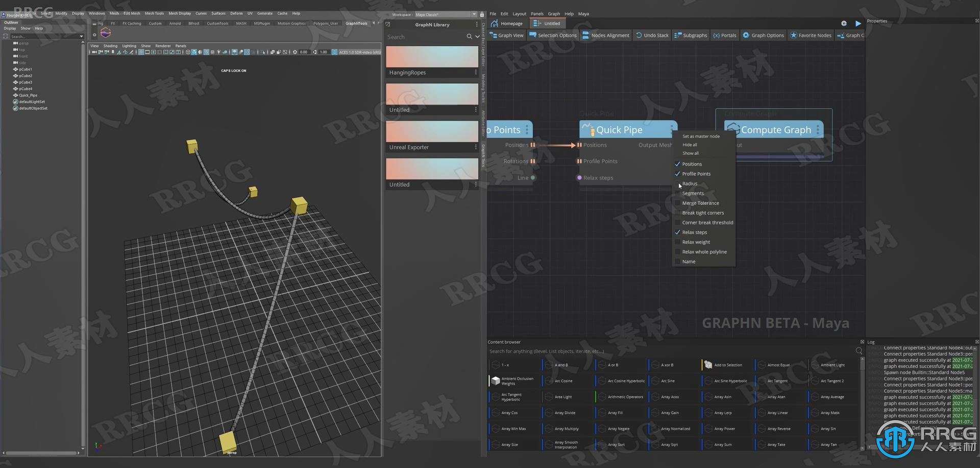Click the Content browser search field
Image resolution: width=980 pixels, height=468 pixels.
[670, 352]
